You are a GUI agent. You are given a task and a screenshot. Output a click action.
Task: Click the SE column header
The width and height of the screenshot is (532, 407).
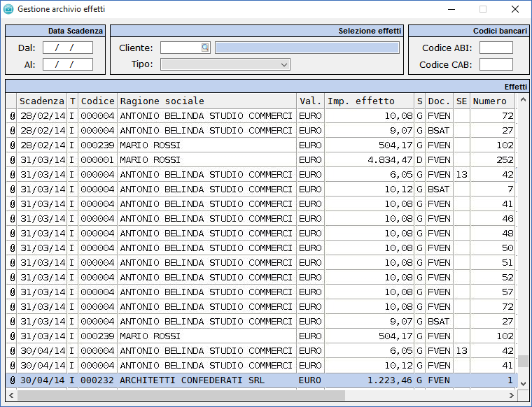[461, 101]
